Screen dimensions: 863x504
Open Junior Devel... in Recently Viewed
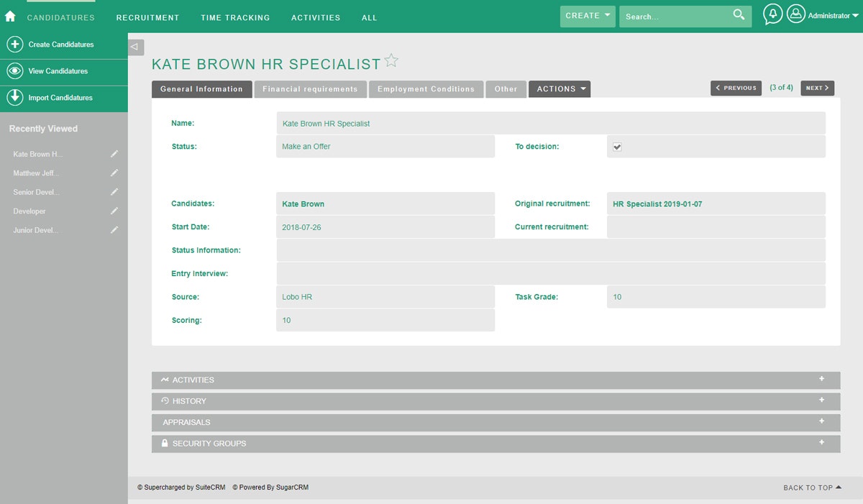pyautogui.click(x=36, y=230)
